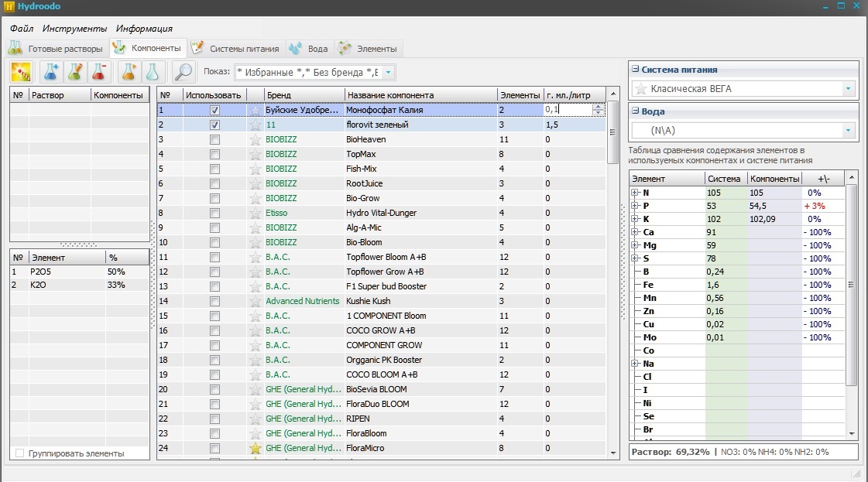Uncheck use checkbox for Монофосфат Калия
Image resolution: width=868 pixels, height=482 pixels.
click(214, 110)
